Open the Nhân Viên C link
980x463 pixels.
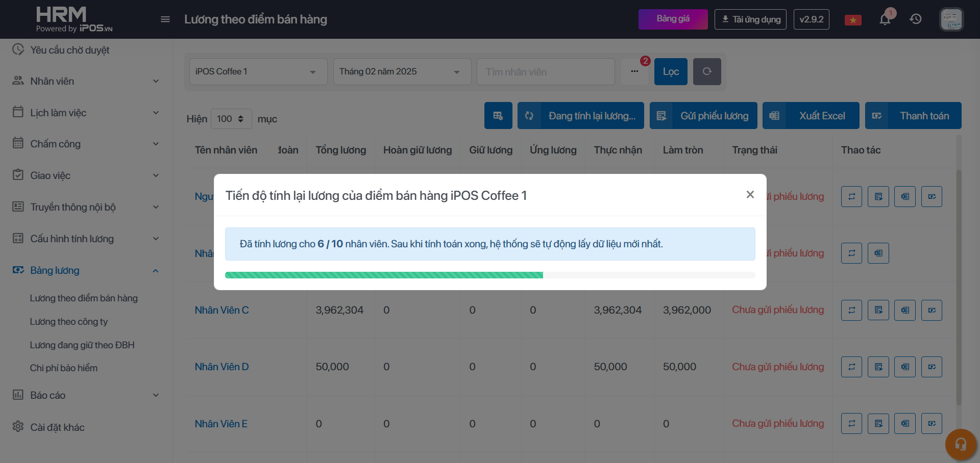coord(222,310)
